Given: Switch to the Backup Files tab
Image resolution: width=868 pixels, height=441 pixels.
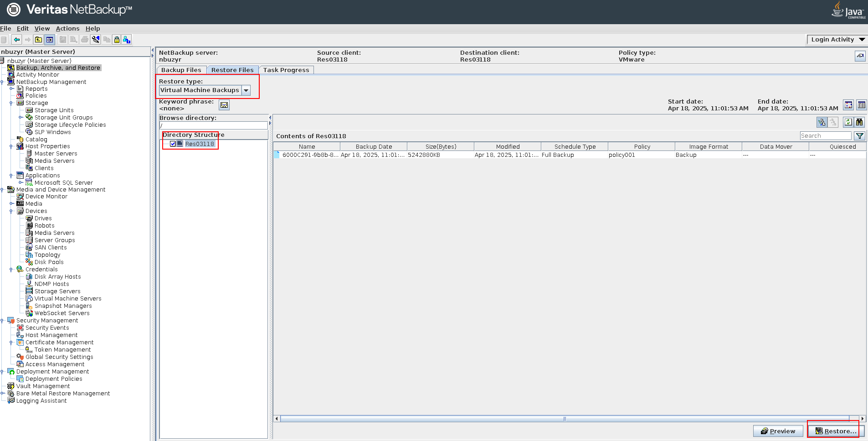Looking at the screenshot, I should [x=181, y=70].
